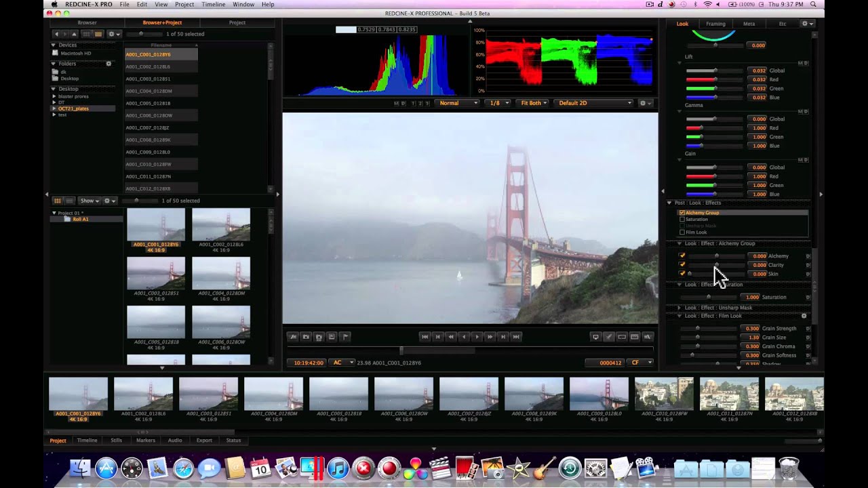
Task: Click the loop playback icon below the viewer
Action: tap(621, 337)
